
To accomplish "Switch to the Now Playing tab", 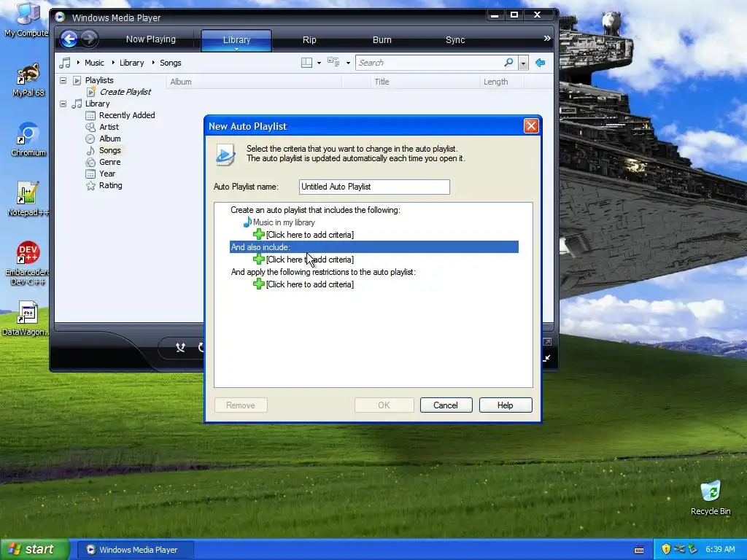I will pyautogui.click(x=150, y=39).
